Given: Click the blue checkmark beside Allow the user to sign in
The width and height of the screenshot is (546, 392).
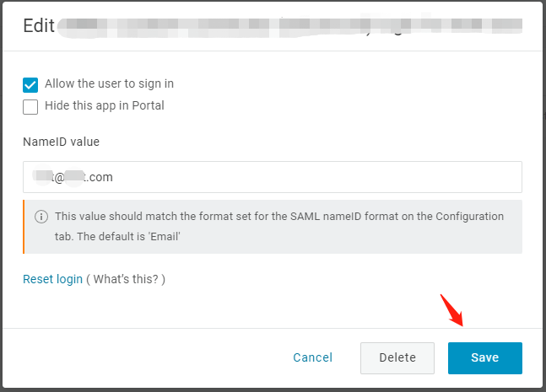Looking at the screenshot, I should pyautogui.click(x=30, y=85).
